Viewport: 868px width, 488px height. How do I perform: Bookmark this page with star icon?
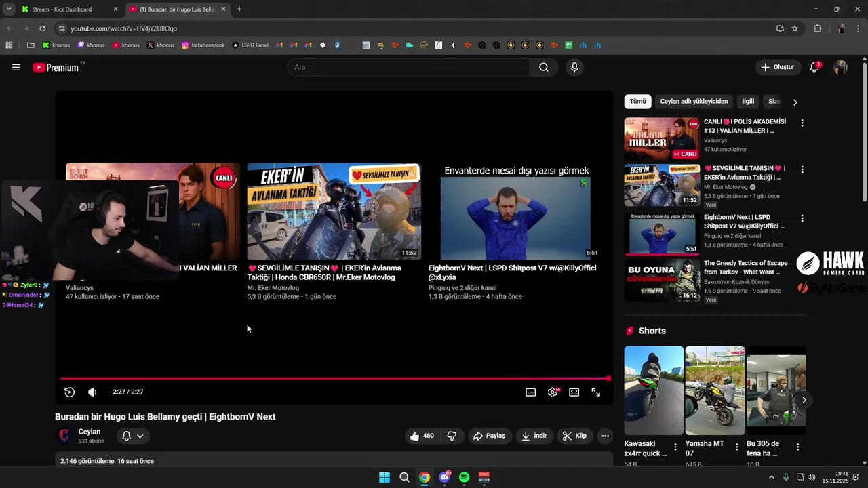(795, 28)
